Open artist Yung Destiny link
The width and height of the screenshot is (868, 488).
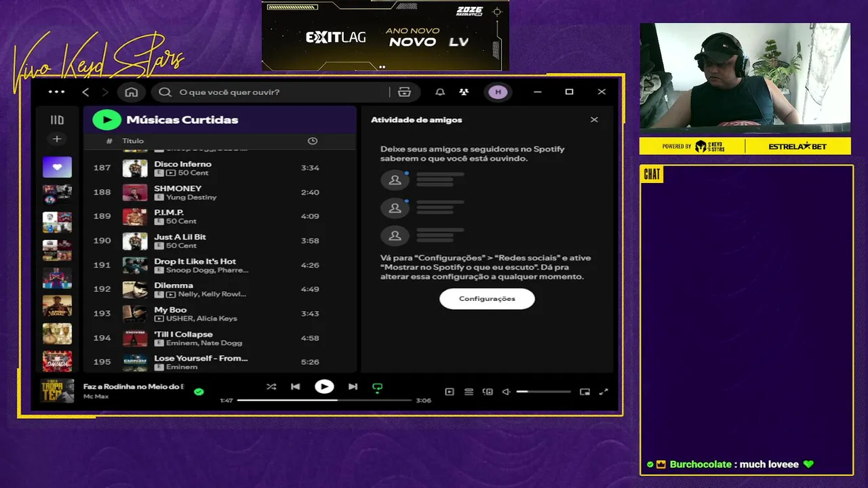tap(191, 197)
